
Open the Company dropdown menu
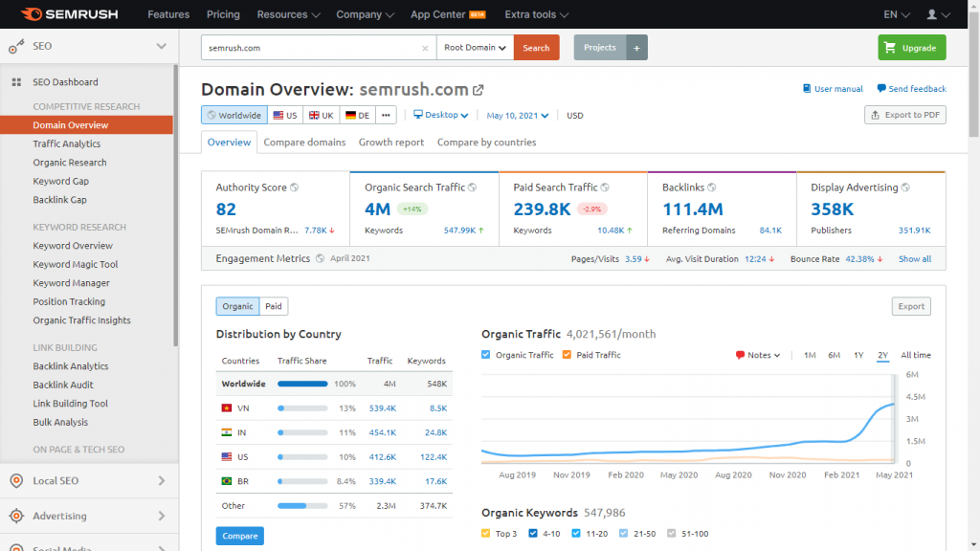click(365, 14)
